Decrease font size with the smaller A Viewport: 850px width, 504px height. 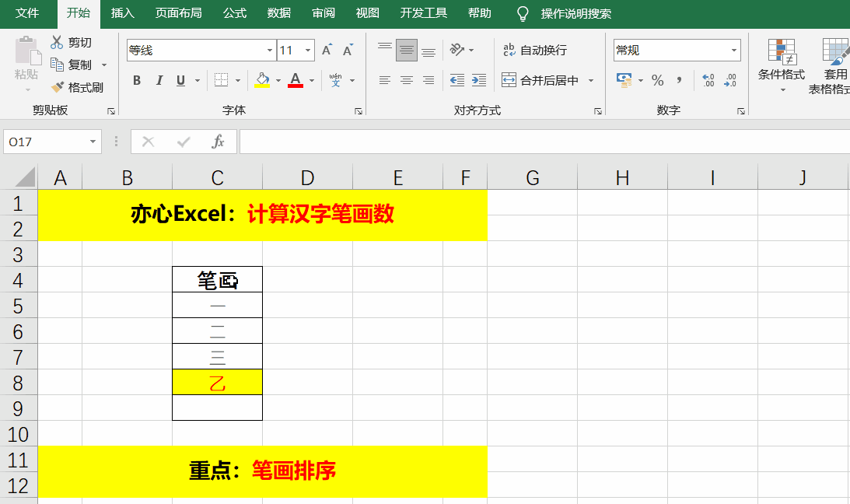click(348, 50)
